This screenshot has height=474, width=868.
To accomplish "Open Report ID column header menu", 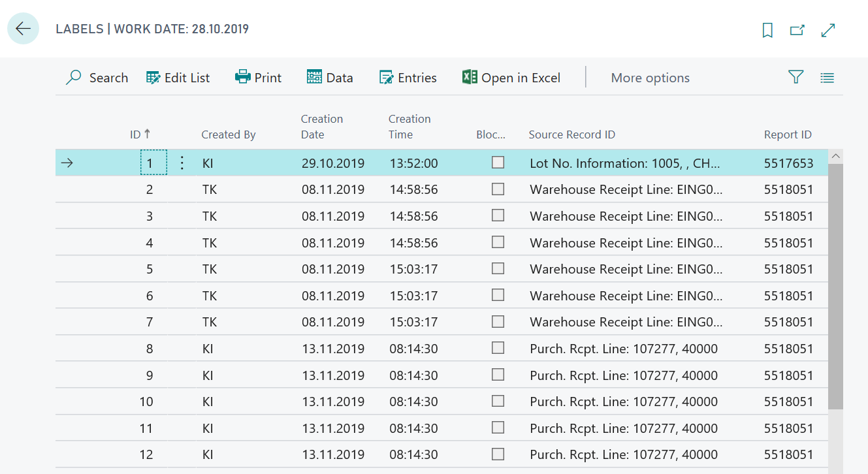I will (788, 134).
